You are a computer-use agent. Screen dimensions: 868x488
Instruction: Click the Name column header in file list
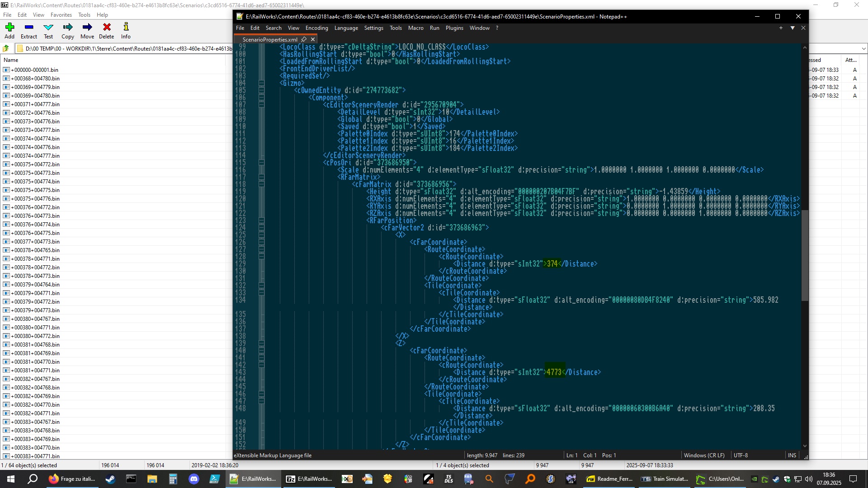11,60
